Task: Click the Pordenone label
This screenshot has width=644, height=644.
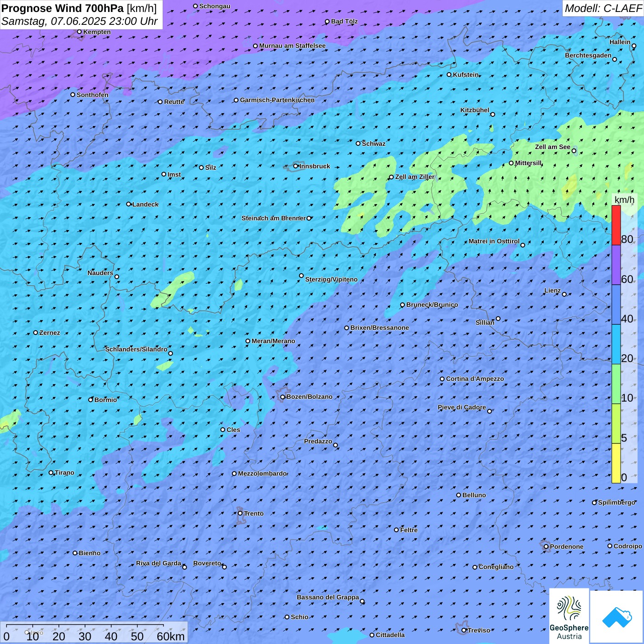Action: pyautogui.click(x=567, y=546)
